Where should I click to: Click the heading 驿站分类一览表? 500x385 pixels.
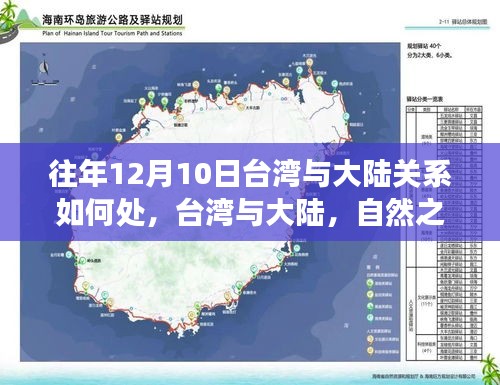424,99
